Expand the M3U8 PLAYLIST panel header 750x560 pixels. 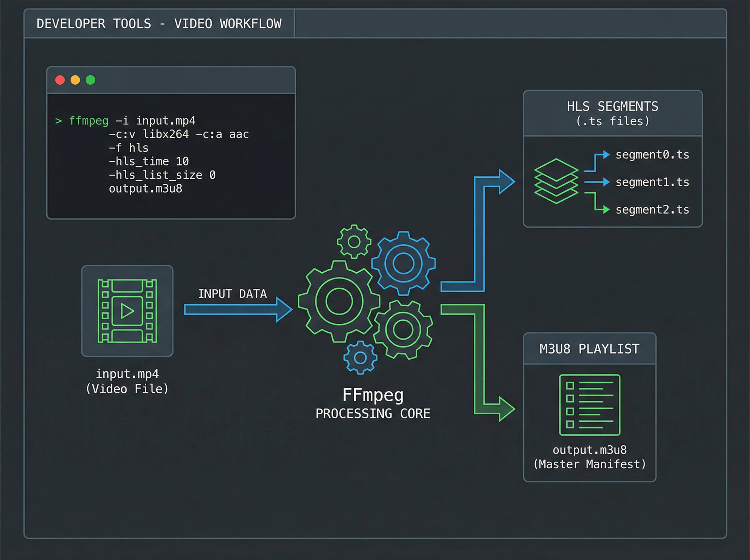[589, 348]
